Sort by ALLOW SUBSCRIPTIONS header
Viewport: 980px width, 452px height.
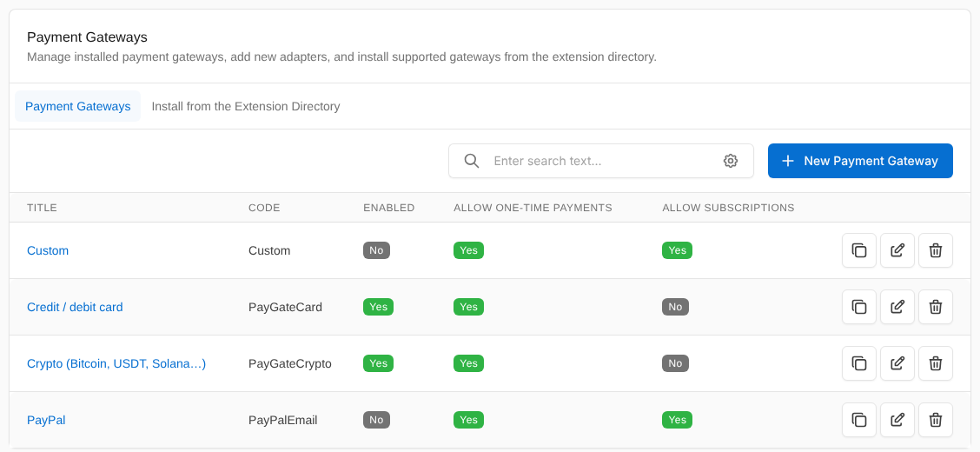pos(728,208)
